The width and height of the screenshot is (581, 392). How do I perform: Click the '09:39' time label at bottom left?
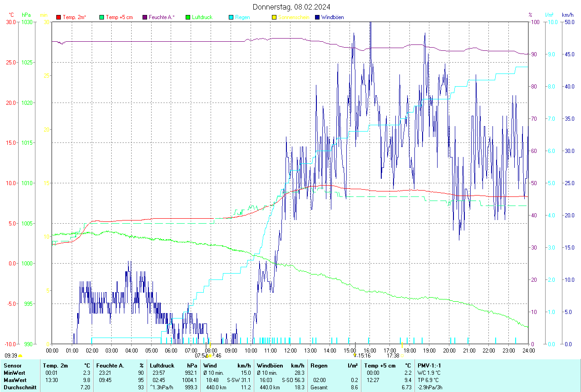(11, 356)
